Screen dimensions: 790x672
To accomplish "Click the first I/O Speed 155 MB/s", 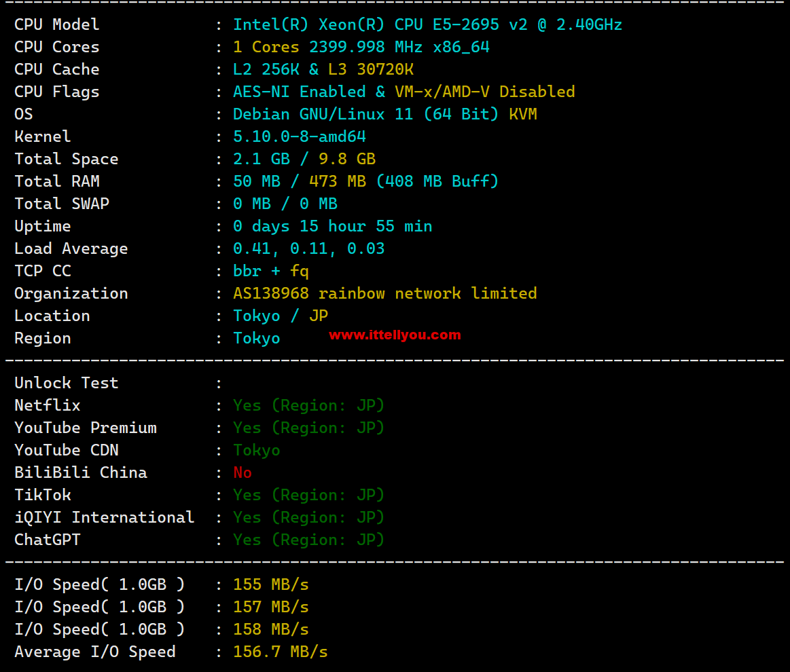I will click(270, 584).
